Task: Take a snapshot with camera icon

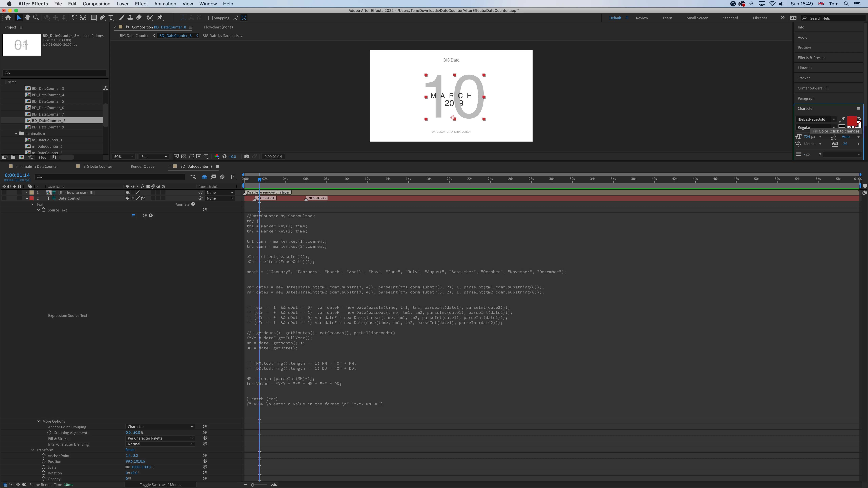Action: (247, 156)
